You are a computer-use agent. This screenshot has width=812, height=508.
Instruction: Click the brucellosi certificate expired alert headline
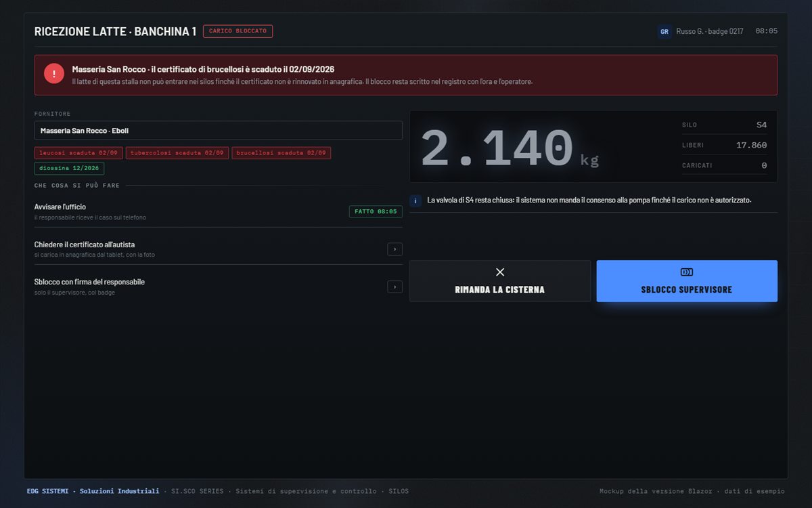(x=203, y=69)
